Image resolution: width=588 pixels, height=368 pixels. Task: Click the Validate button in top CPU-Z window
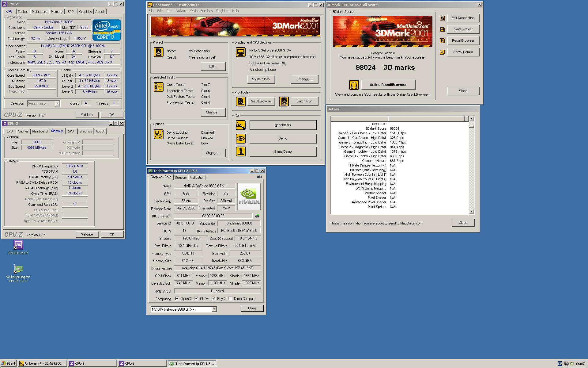point(87,115)
